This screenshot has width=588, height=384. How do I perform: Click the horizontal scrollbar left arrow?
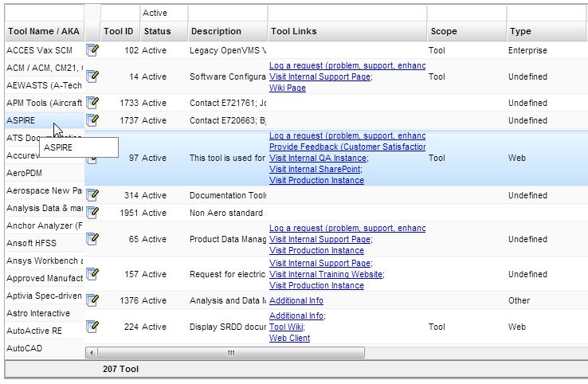pos(92,353)
